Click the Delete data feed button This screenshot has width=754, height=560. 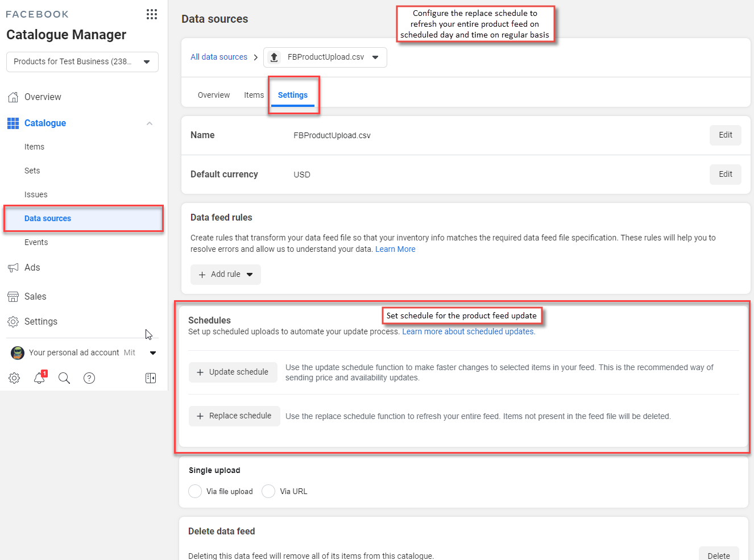pyautogui.click(x=719, y=555)
